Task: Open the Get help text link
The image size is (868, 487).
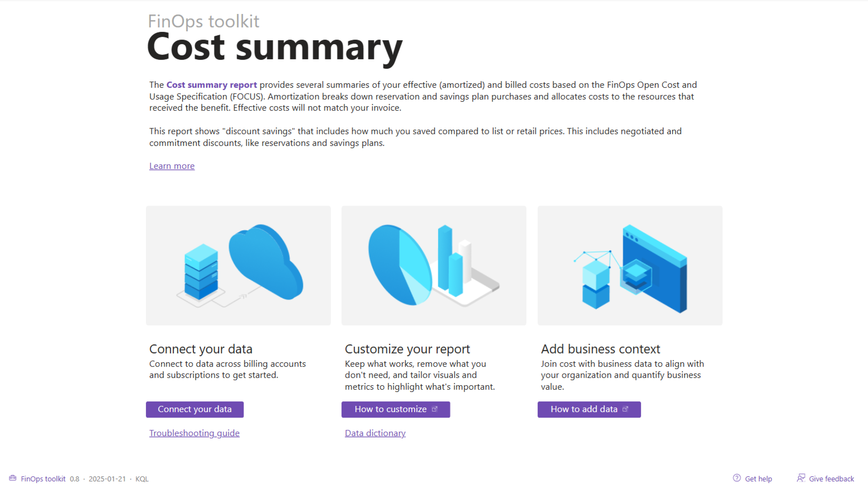Action: point(758,479)
